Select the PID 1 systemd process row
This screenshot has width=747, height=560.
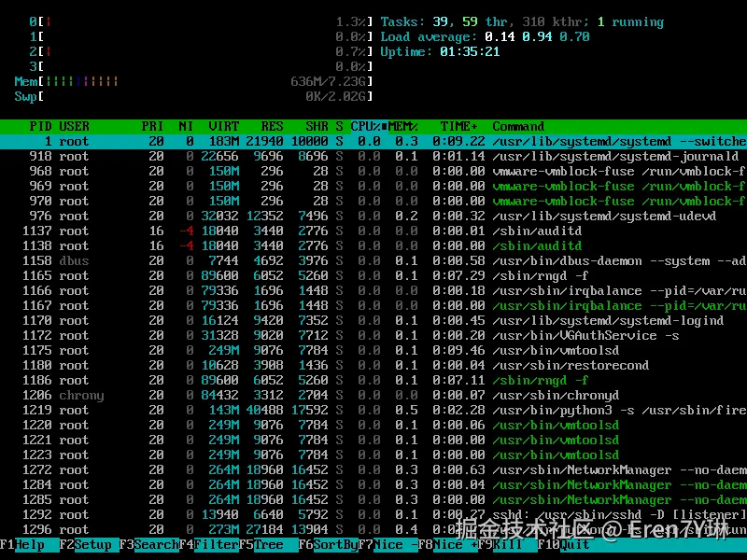click(373, 142)
